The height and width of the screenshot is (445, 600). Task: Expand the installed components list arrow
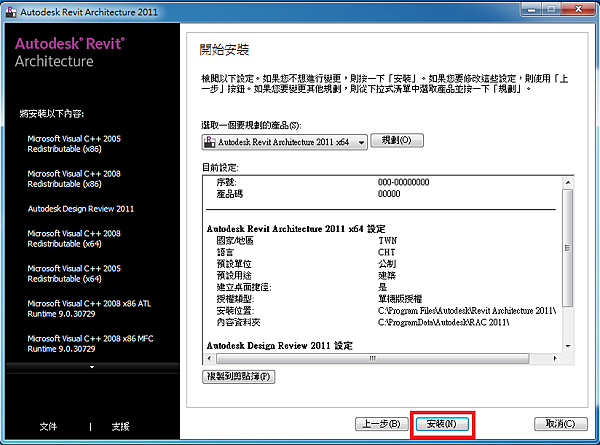pyautogui.click(x=92, y=367)
